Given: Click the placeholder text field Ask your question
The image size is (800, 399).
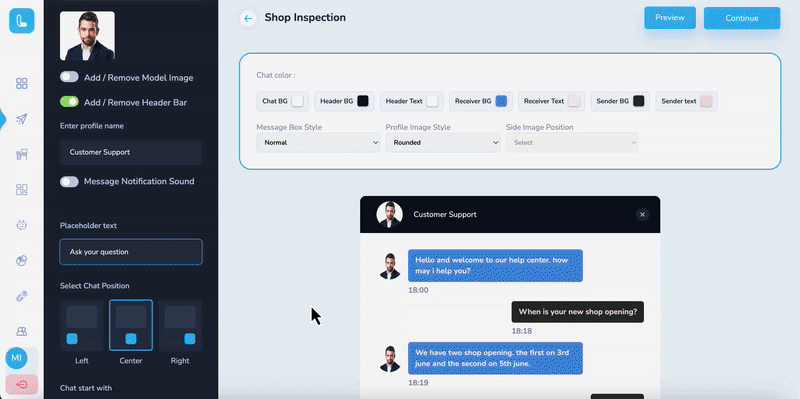Looking at the screenshot, I should 131,252.
